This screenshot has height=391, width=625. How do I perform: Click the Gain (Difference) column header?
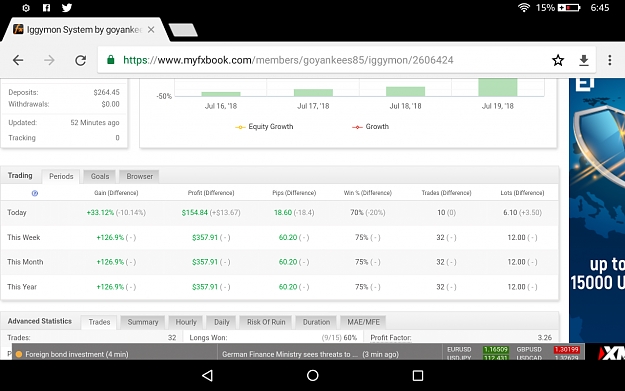tap(116, 193)
